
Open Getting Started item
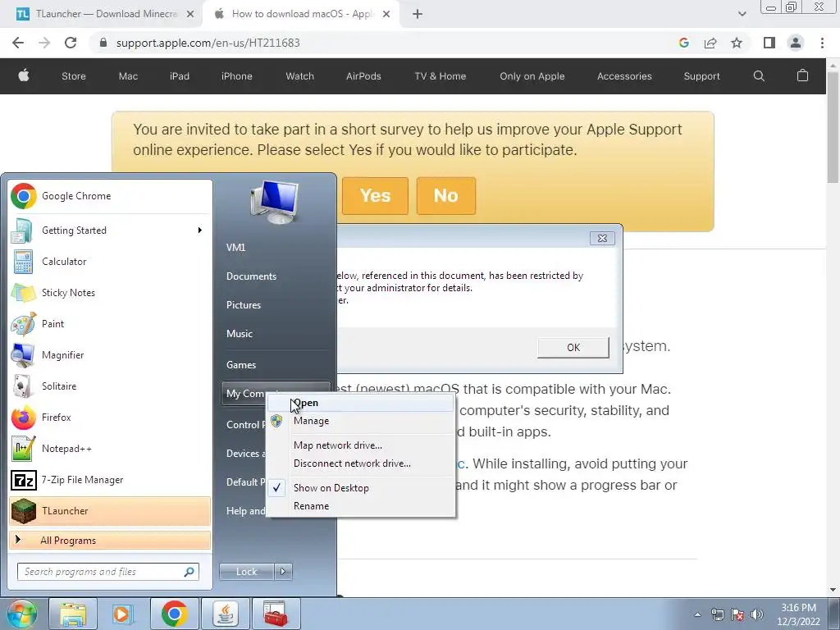click(110, 231)
